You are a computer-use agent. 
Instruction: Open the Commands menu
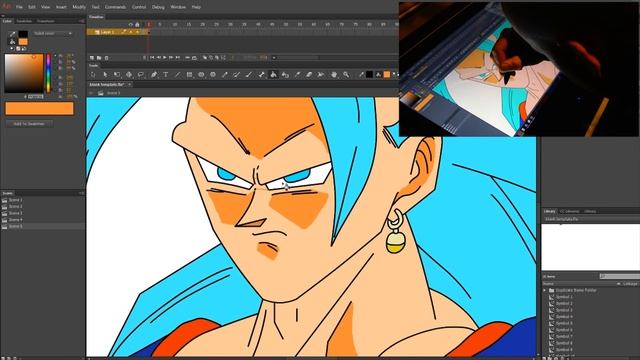[x=115, y=7]
